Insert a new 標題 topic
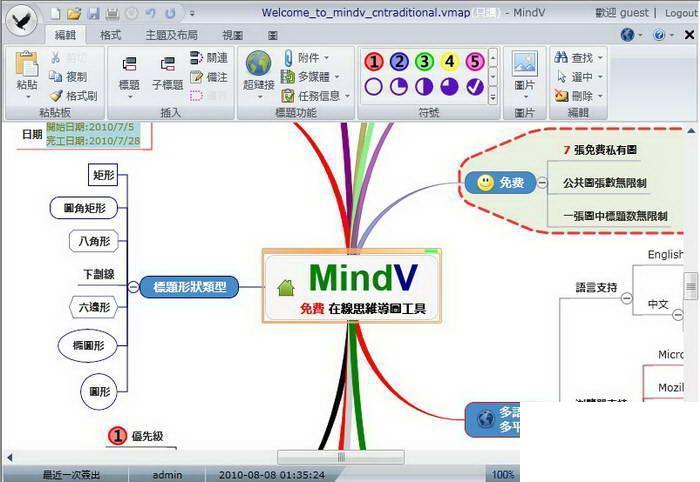This screenshot has width=700, height=482. coord(129,75)
